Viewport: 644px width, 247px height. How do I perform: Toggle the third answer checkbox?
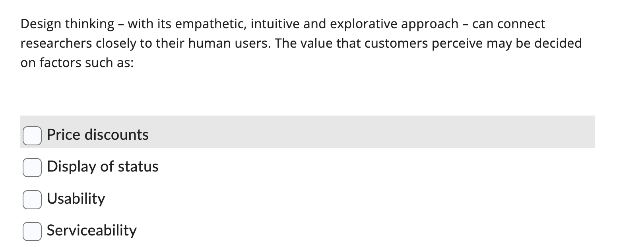[x=33, y=199]
